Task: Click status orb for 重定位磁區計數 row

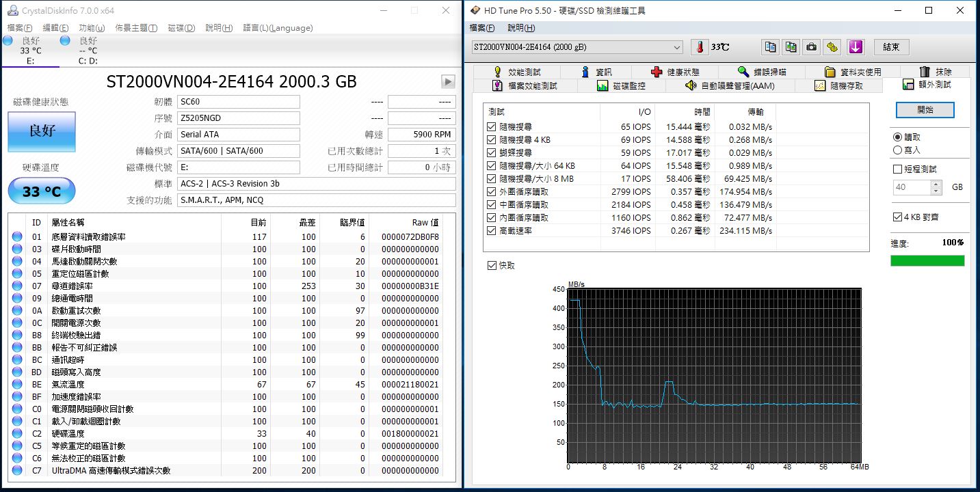Action: pos(16,274)
